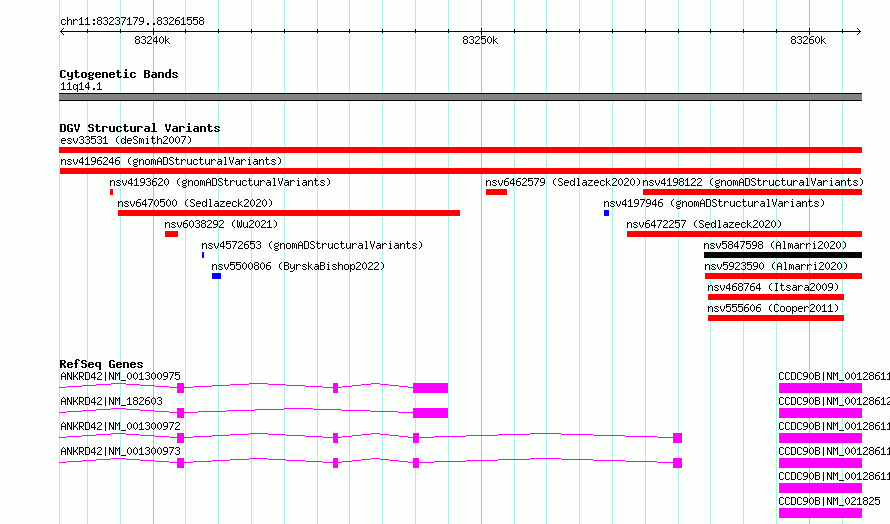Open nsv5847598 (Almarri2020) label
This screenshot has height=524, width=890.
pos(775,245)
